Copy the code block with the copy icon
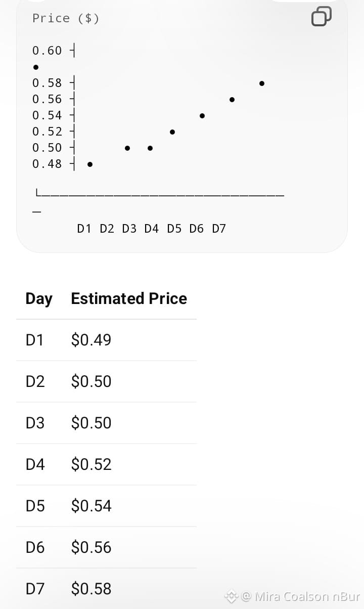 pos(322,16)
